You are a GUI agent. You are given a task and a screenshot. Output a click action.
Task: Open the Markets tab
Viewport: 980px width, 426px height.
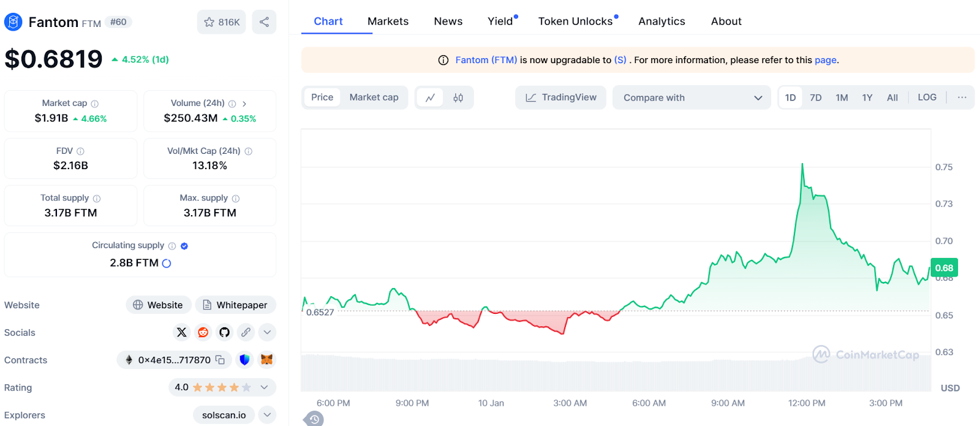(x=388, y=21)
